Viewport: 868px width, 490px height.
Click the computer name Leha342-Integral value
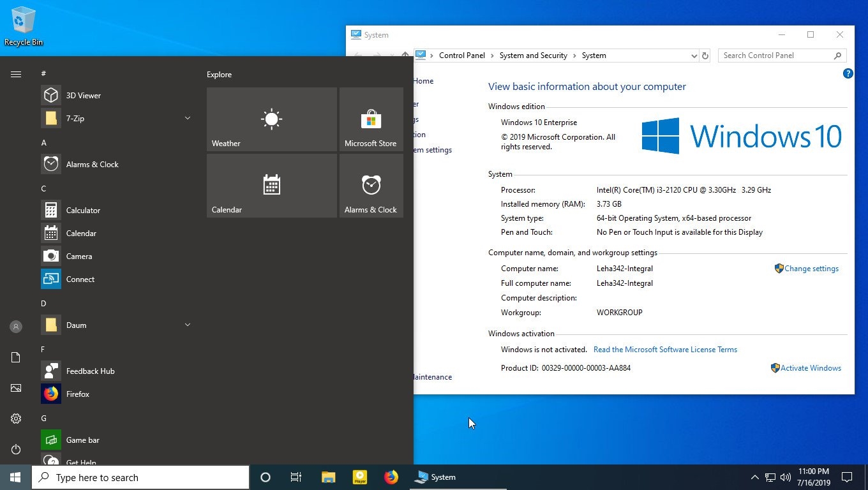[x=625, y=269]
